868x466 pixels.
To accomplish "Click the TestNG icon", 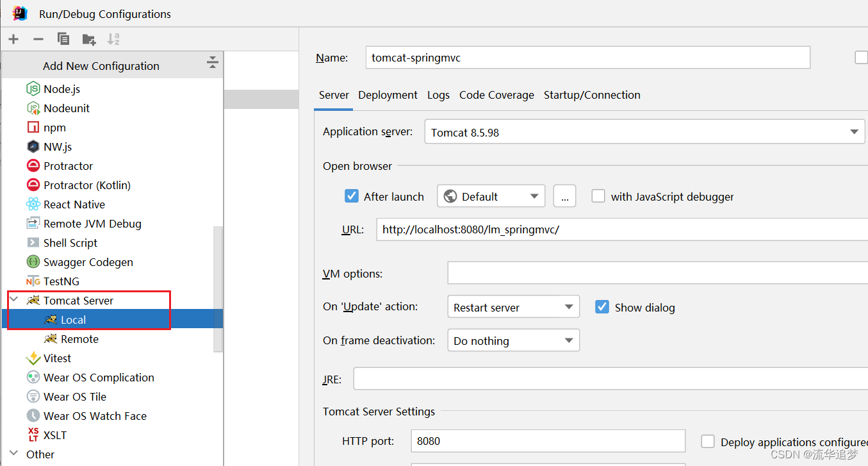I will click(33, 281).
